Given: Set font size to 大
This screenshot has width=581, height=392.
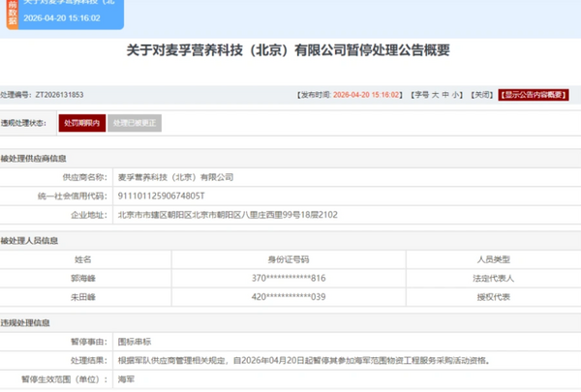Looking at the screenshot, I should [x=433, y=95].
